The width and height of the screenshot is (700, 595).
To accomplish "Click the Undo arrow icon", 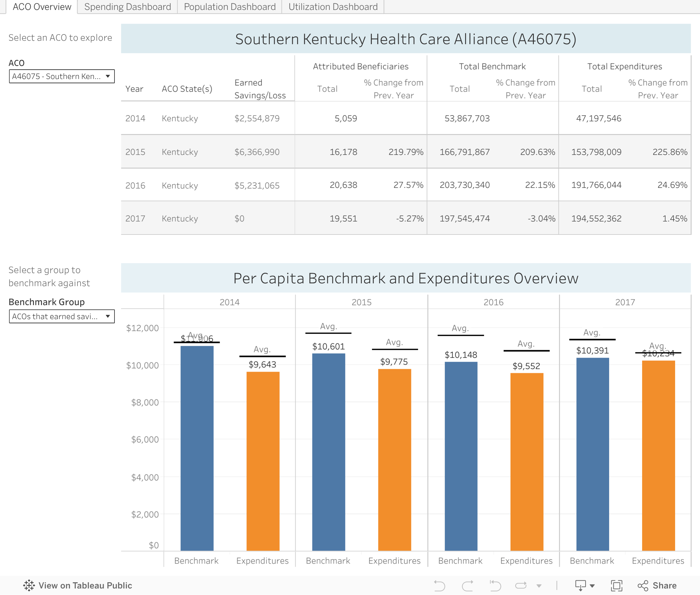I will point(439,586).
